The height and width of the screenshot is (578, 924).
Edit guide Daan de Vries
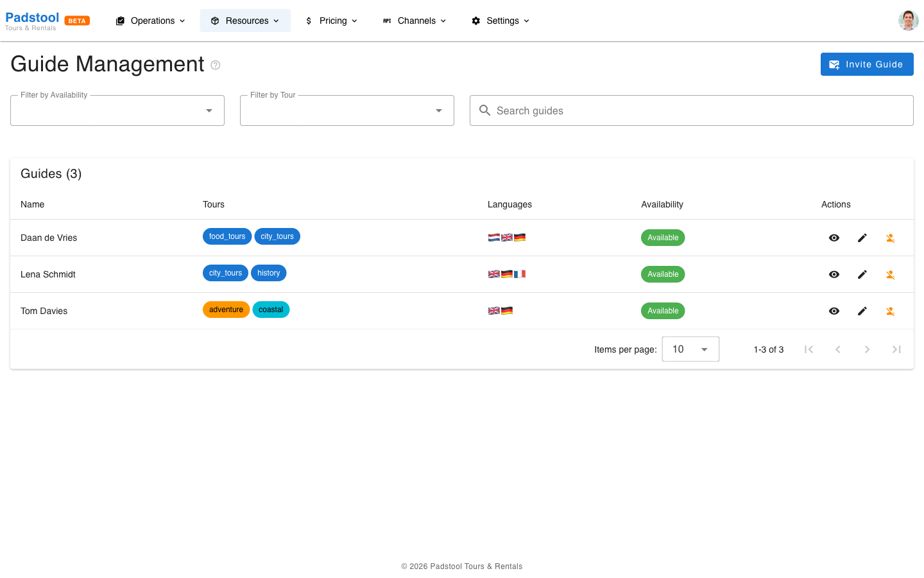tap(862, 238)
